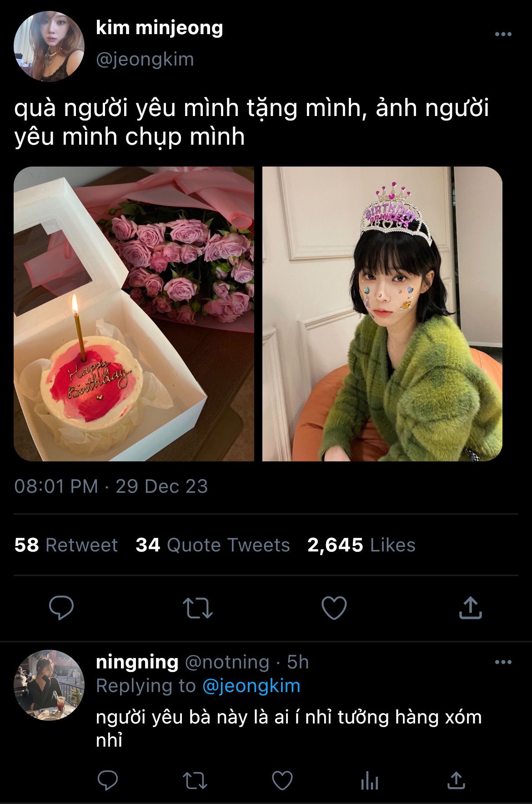Like the main birthday tweet
The height and width of the screenshot is (804, 532).
click(334, 607)
